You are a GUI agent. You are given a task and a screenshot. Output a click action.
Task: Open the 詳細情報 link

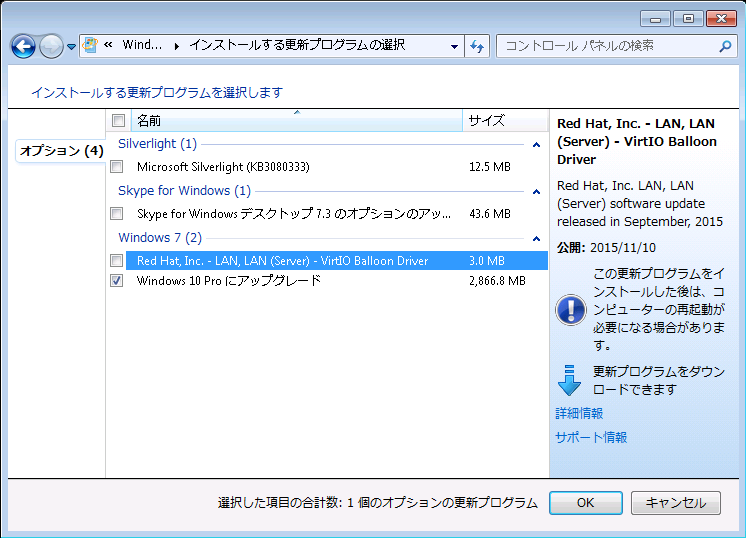[579, 413]
